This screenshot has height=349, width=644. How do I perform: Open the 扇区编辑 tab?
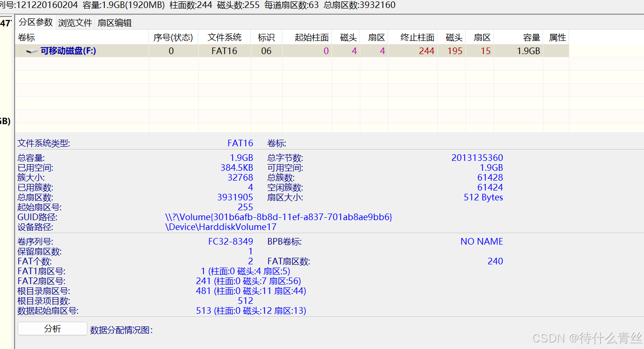point(114,23)
